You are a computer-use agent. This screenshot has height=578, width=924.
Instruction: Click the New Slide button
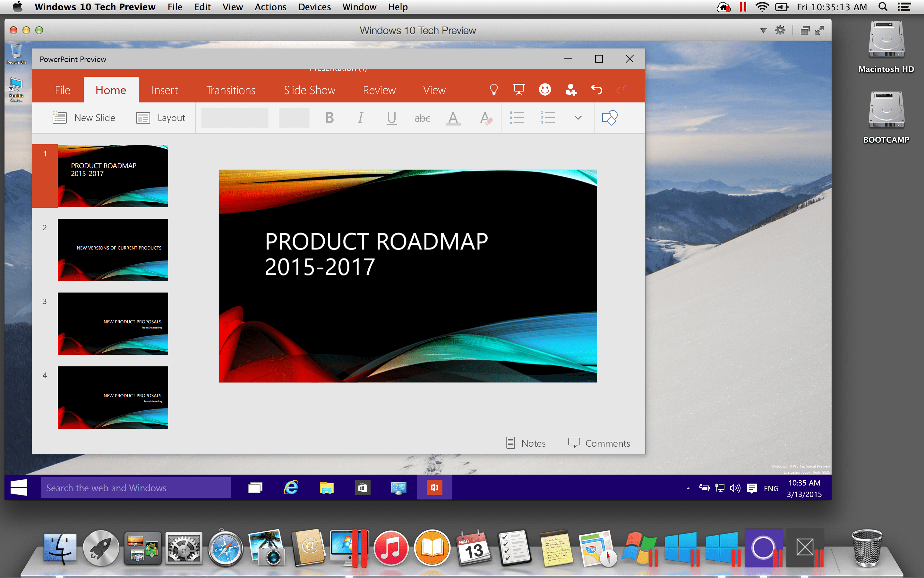pyautogui.click(x=84, y=118)
